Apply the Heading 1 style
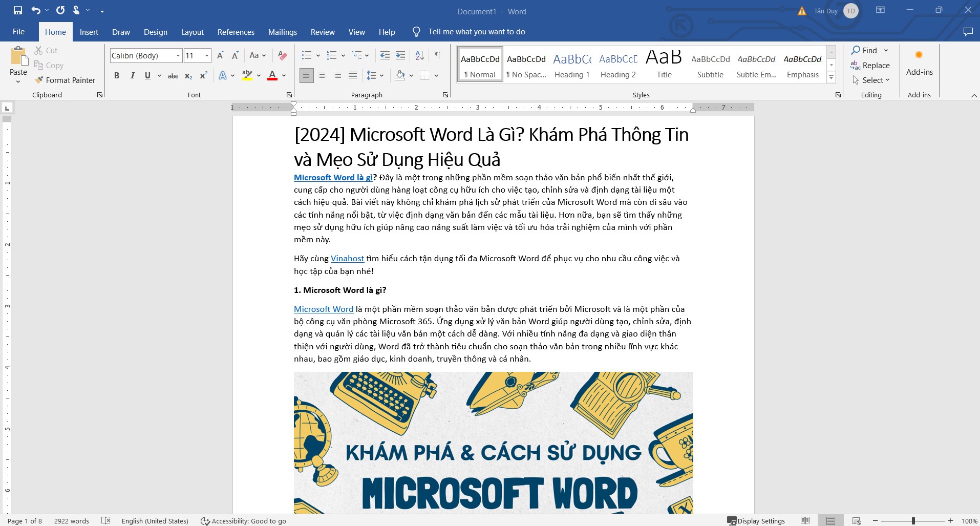This screenshot has width=980, height=526. 572,65
